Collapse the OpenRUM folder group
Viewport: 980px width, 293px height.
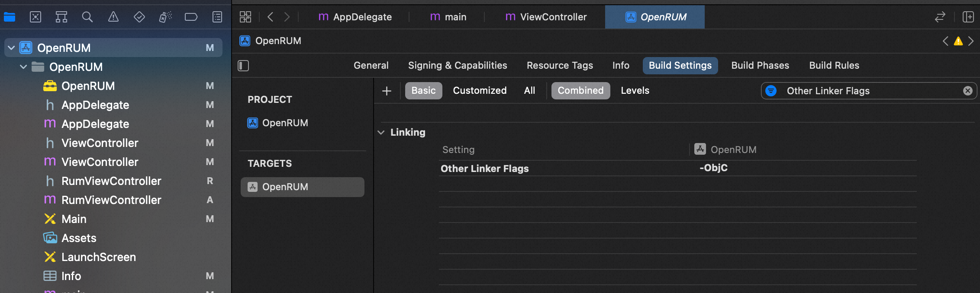coord(24,67)
